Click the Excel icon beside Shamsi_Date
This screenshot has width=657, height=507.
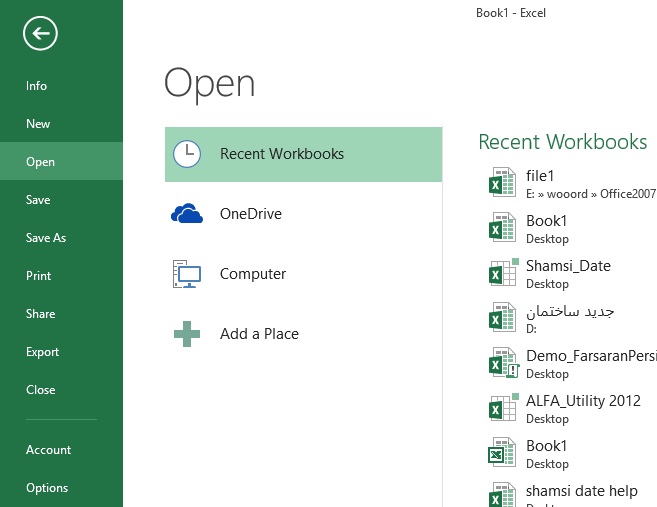(503, 272)
